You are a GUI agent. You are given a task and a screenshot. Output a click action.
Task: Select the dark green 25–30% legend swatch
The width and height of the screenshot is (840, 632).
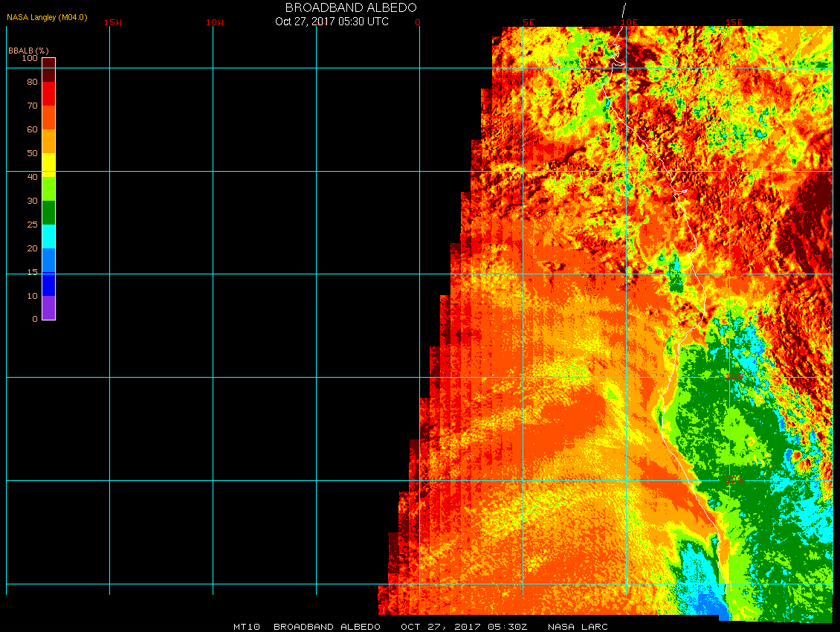[48, 213]
